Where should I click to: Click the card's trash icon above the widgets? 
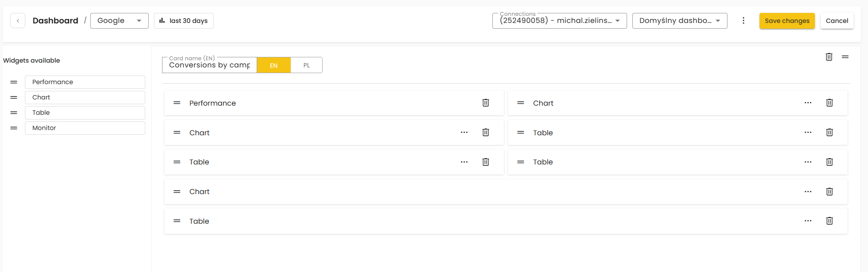coord(829,57)
